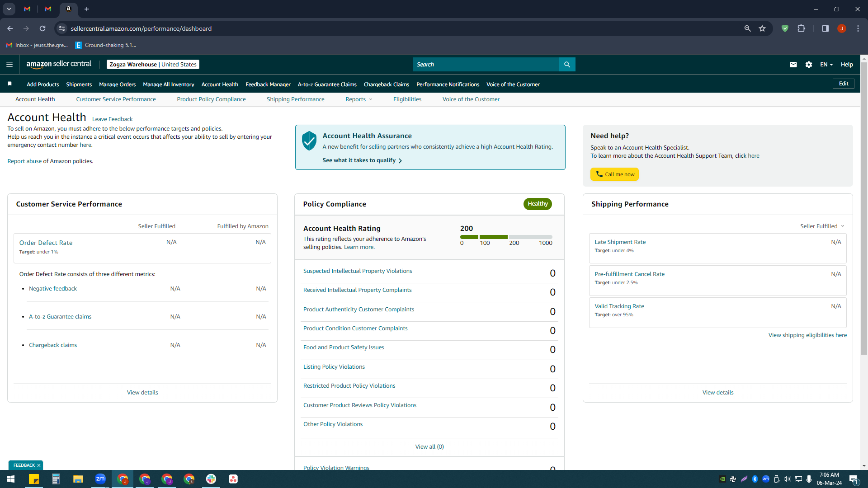Click View all (0) link
Viewport: 868px width, 488px height.
pyautogui.click(x=429, y=447)
